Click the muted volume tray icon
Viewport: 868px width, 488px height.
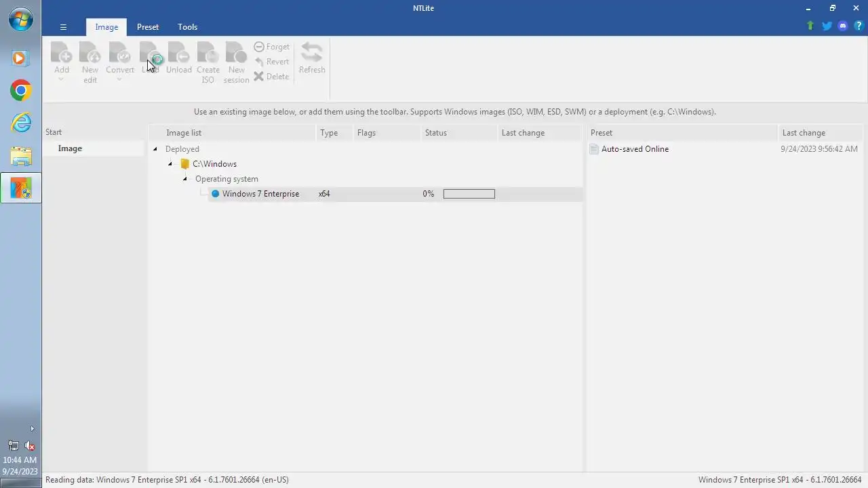[30, 445]
